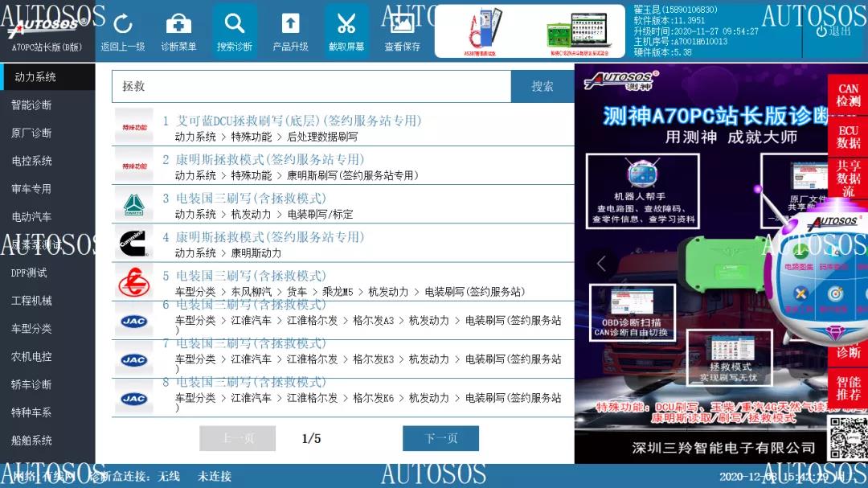Capture the screen with 截取屏幕 scissors

(x=346, y=31)
